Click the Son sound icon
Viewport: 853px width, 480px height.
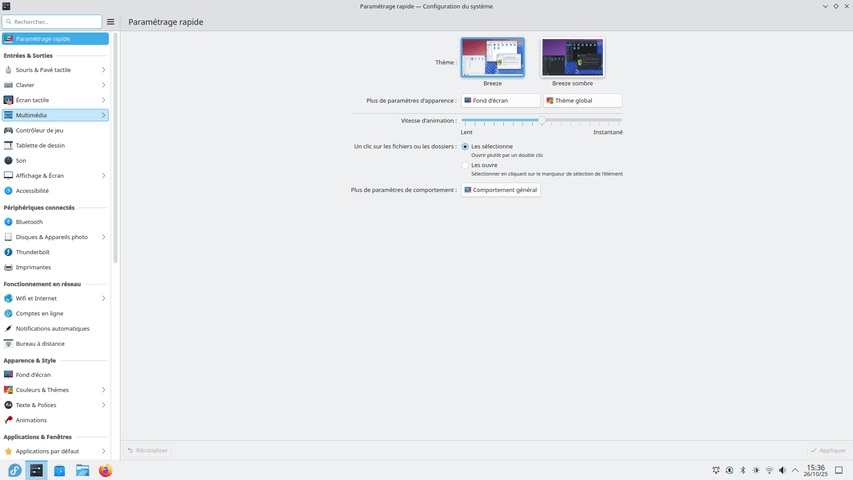8,161
